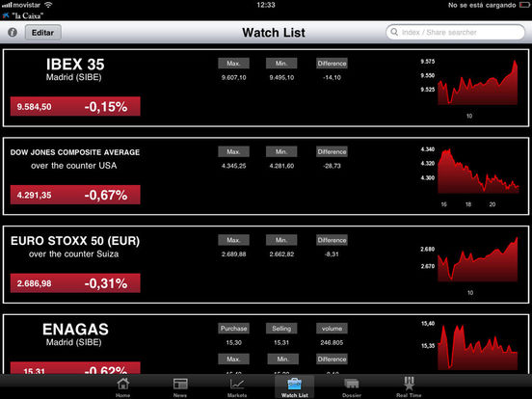Tap the search magnifier icon
Viewport: 532px width, 399px height.
[394, 32]
